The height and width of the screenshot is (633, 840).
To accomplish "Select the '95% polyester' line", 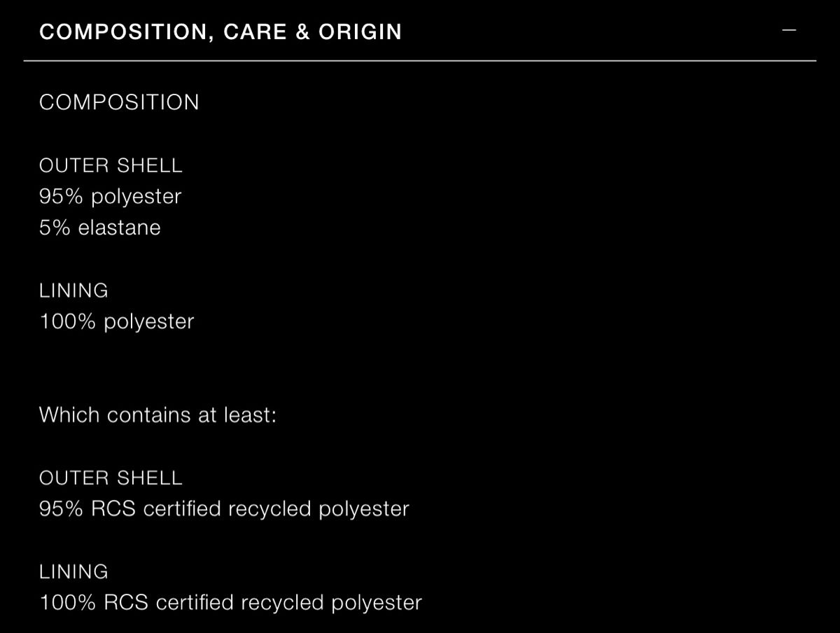I will (x=110, y=197).
